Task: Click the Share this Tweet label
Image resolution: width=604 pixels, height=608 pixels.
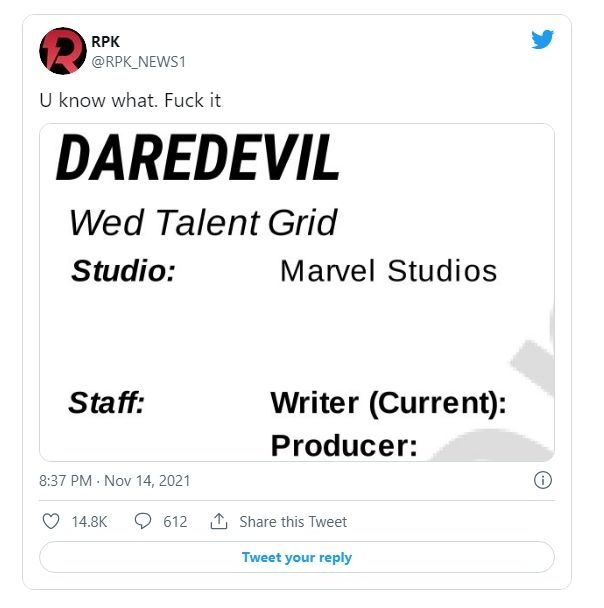Action: pos(293,521)
